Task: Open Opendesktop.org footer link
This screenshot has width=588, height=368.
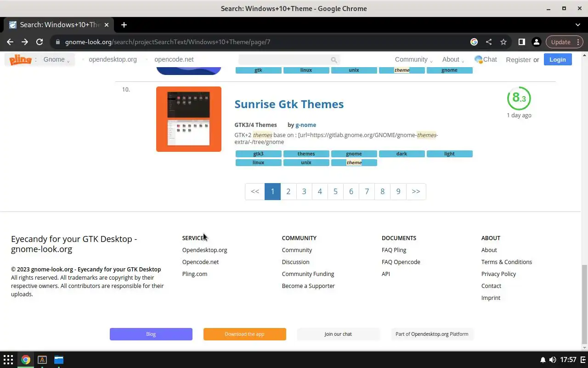Action: tap(204, 250)
